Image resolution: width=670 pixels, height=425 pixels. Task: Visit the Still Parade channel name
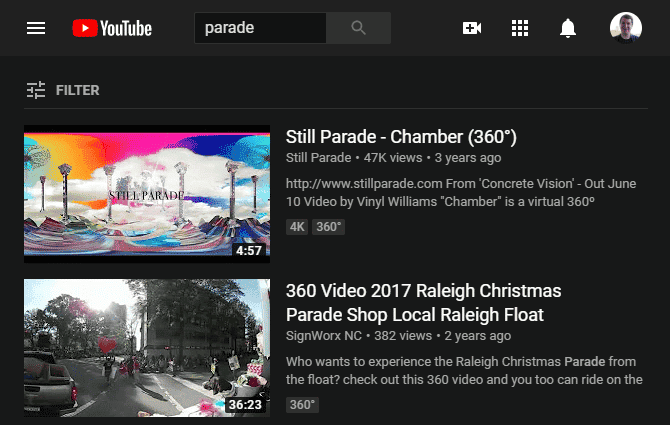(x=318, y=158)
